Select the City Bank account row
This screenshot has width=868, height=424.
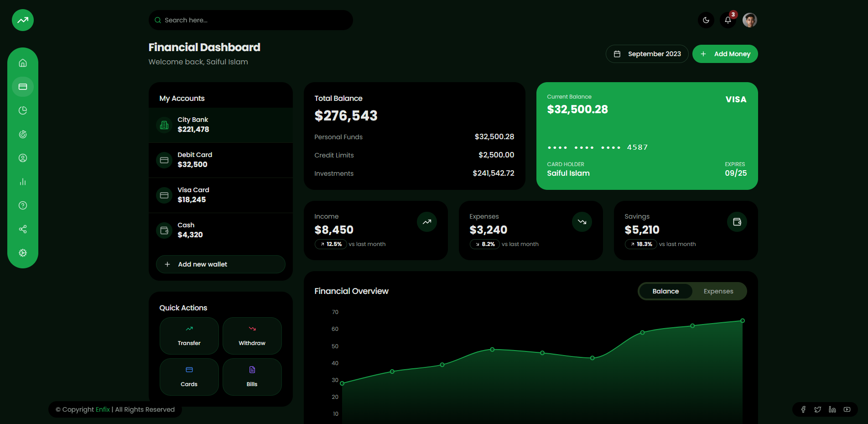pos(221,125)
